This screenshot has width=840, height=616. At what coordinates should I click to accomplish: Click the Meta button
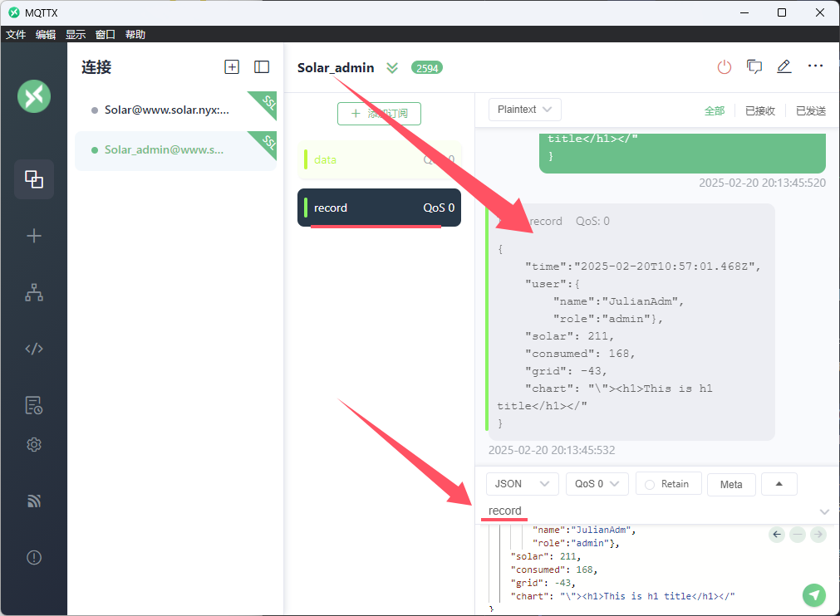coord(731,485)
